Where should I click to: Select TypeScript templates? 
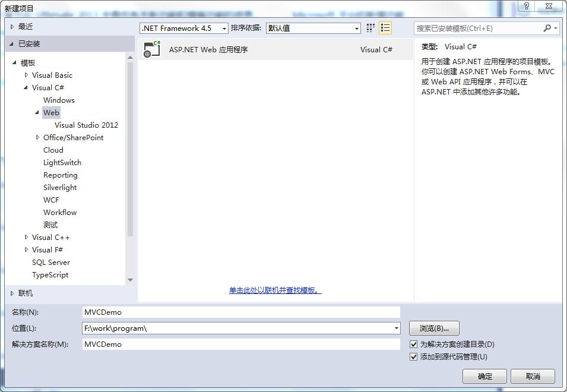tap(50, 275)
